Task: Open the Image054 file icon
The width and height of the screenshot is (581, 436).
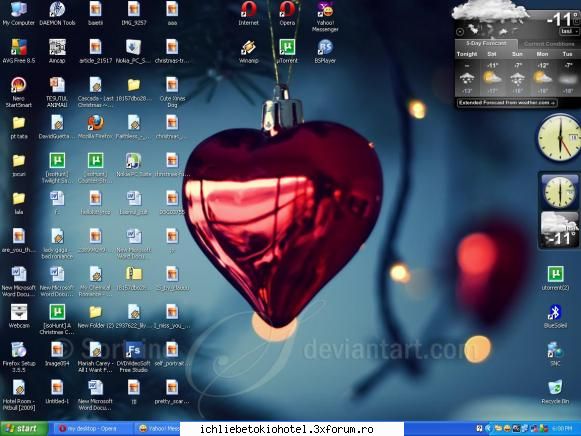Action: point(57,354)
